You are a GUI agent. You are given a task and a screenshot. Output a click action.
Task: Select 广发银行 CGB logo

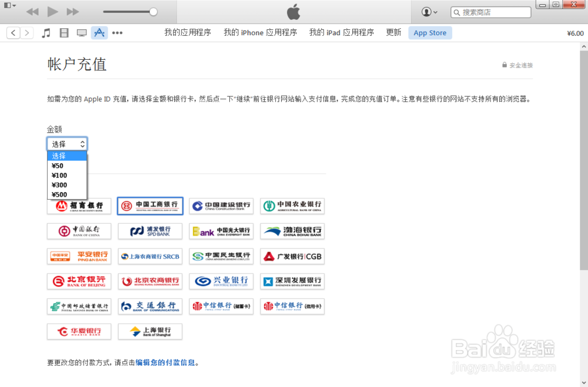[x=292, y=256]
